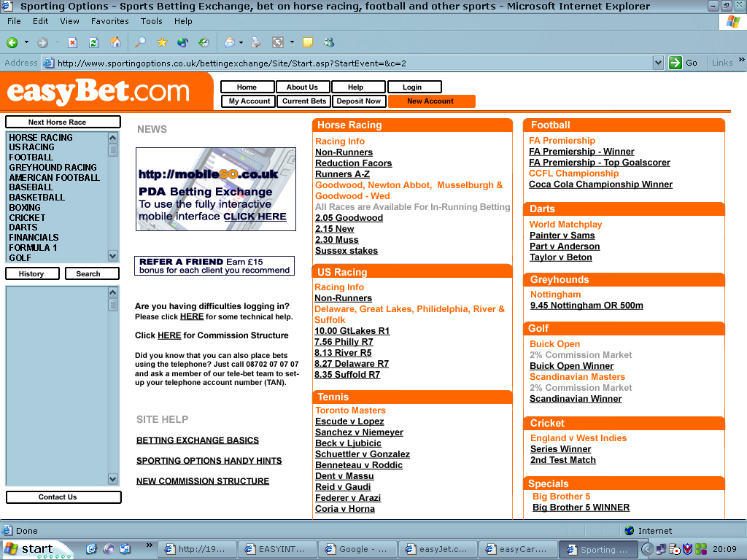Open the Favorites menu
Viewport: 747px width, 560px height.
(x=109, y=21)
